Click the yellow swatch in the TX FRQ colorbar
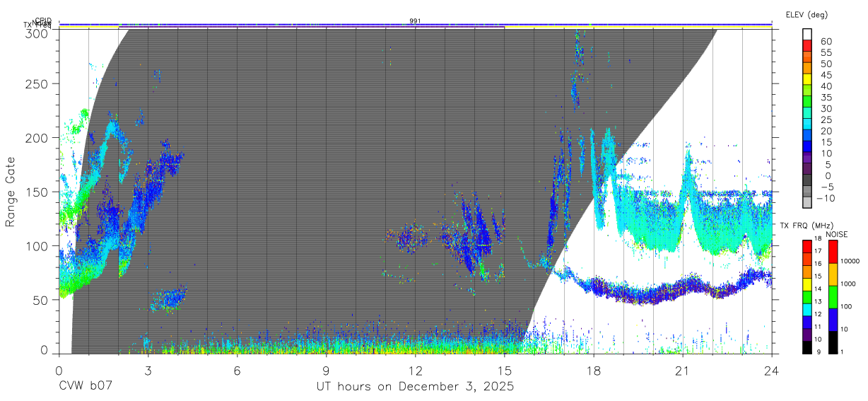 [x=807, y=284]
